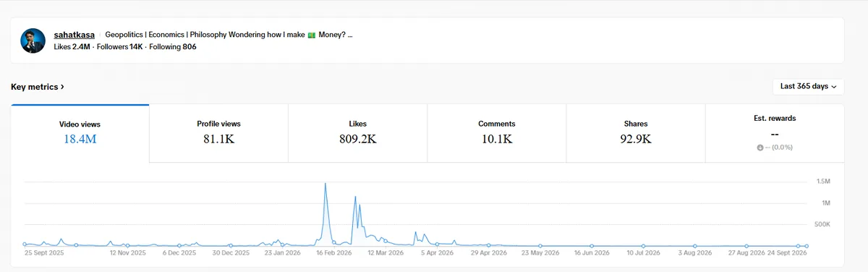
Task: Click chart marker at 12 Mar 2026
Action: click(385, 242)
